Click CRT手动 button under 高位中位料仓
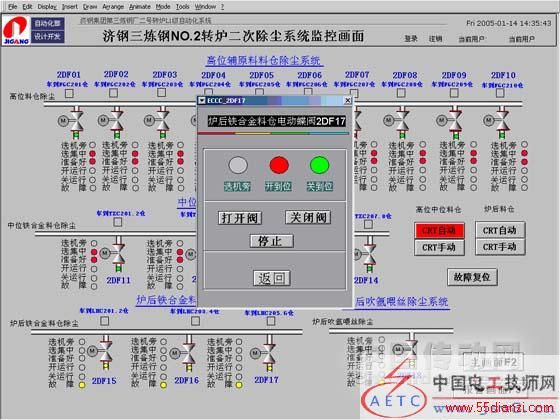This screenshot has height=420, width=560. point(439,247)
